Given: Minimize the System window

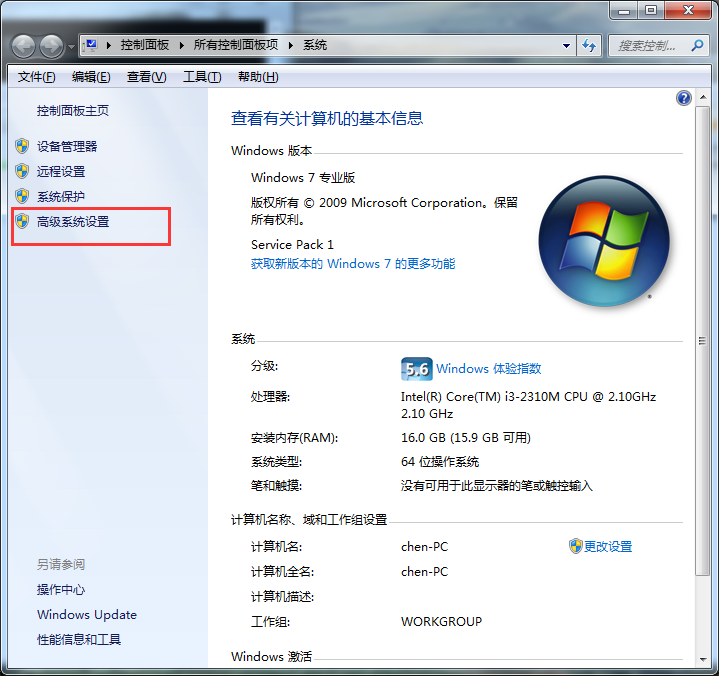Looking at the screenshot, I should 624,10.
